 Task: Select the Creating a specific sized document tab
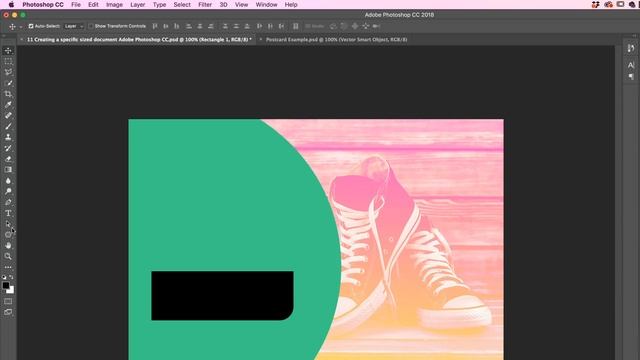(139, 40)
